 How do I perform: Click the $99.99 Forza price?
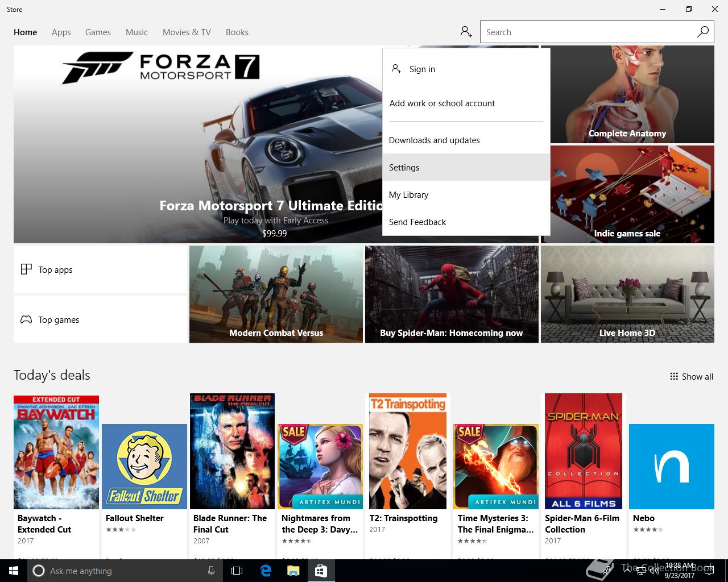click(275, 233)
